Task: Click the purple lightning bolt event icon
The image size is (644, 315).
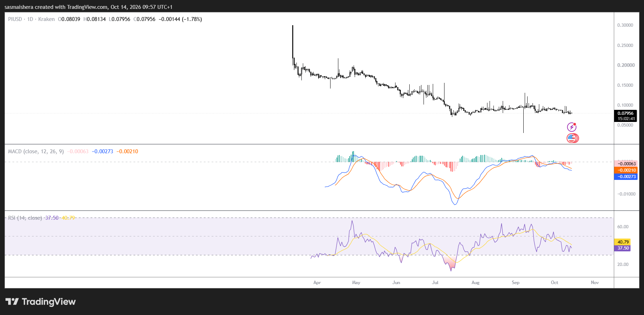Action: point(572,127)
